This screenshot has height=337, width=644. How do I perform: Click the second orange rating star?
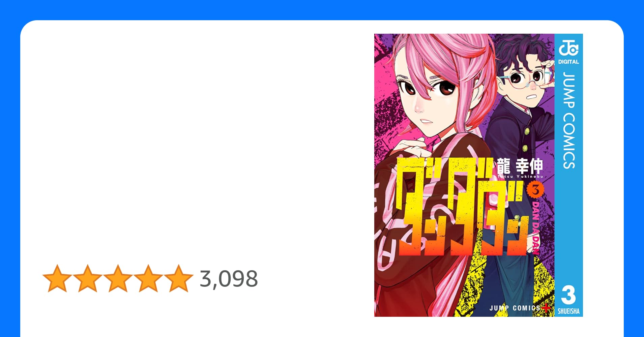[x=88, y=278]
